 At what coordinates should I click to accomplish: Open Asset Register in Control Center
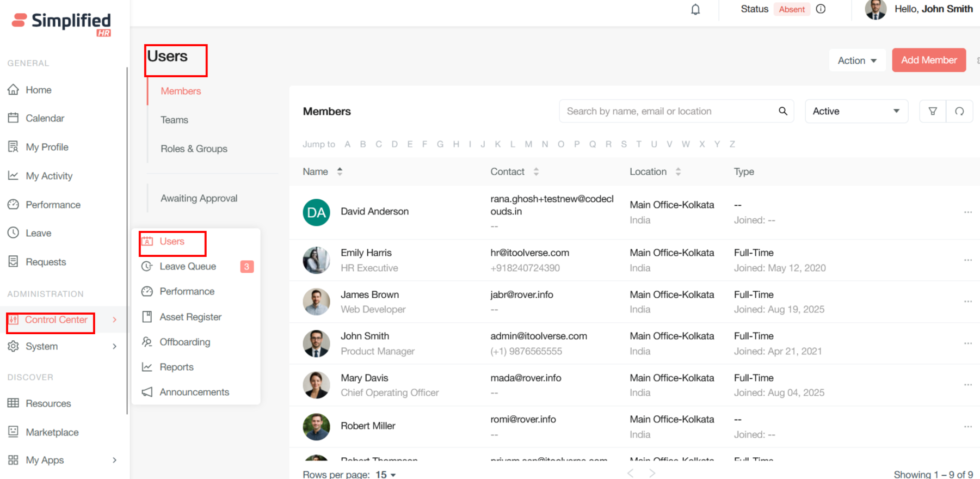pos(190,317)
